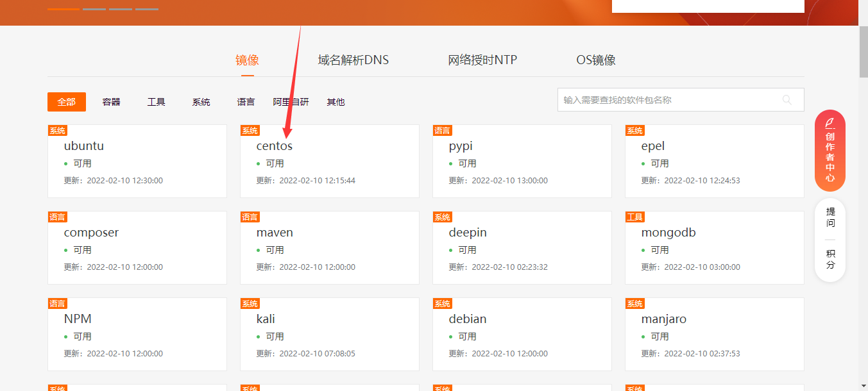Click the 系统 tag on manjaro card
This screenshot has height=391, width=868.
point(634,303)
